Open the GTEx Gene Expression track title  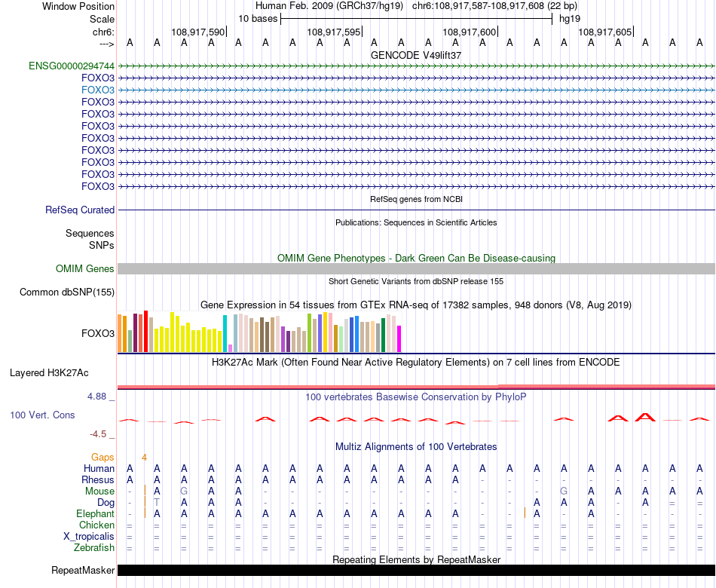(x=416, y=305)
